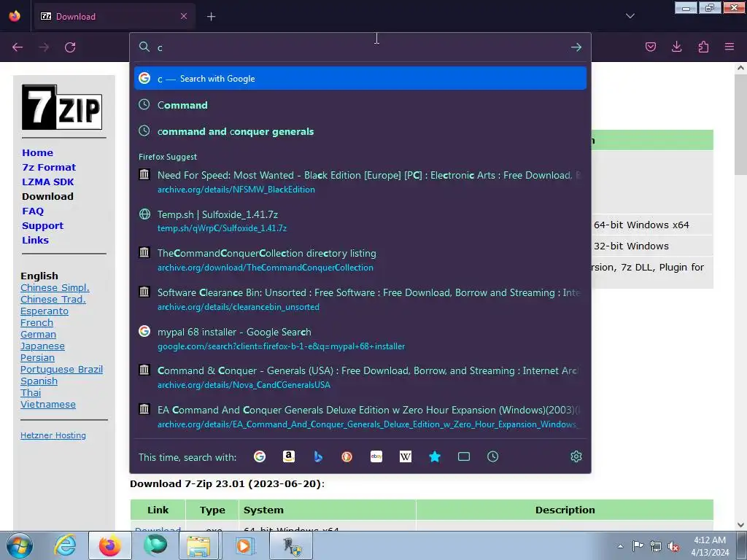Open the FAQ link
Screen dimensions: 747x560
(33, 211)
